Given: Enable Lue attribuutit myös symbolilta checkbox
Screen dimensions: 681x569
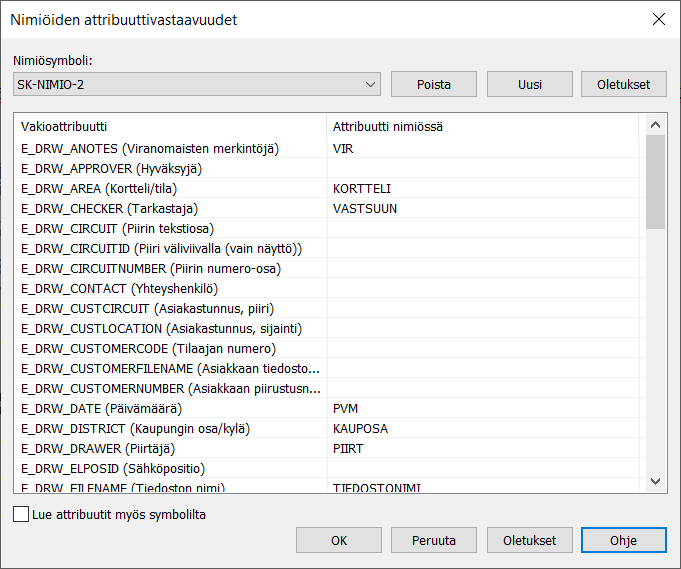Looking at the screenshot, I should [x=22, y=515].
